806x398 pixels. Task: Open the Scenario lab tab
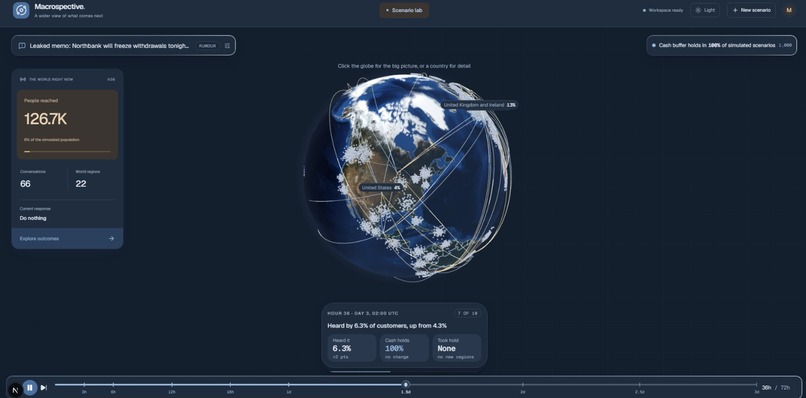point(404,10)
